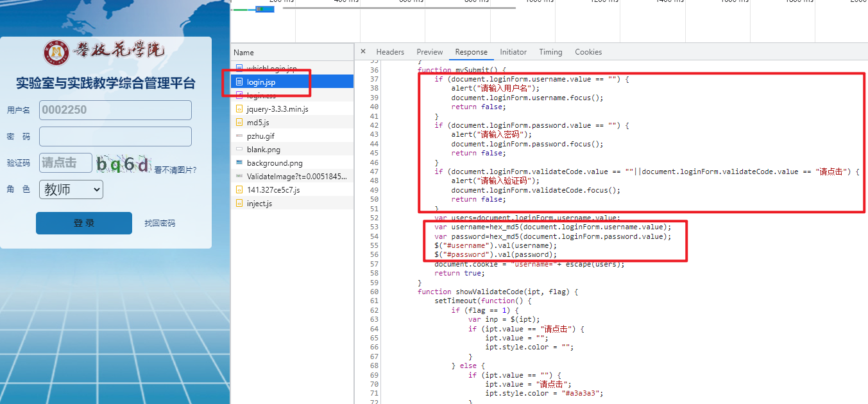This screenshot has height=404, width=868.
Task: Click the login.jsp file icon
Action: click(x=239, y=82)
